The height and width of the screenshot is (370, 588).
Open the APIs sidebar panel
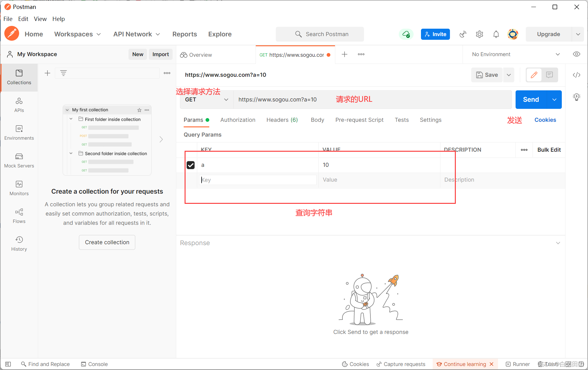[19, 105]
